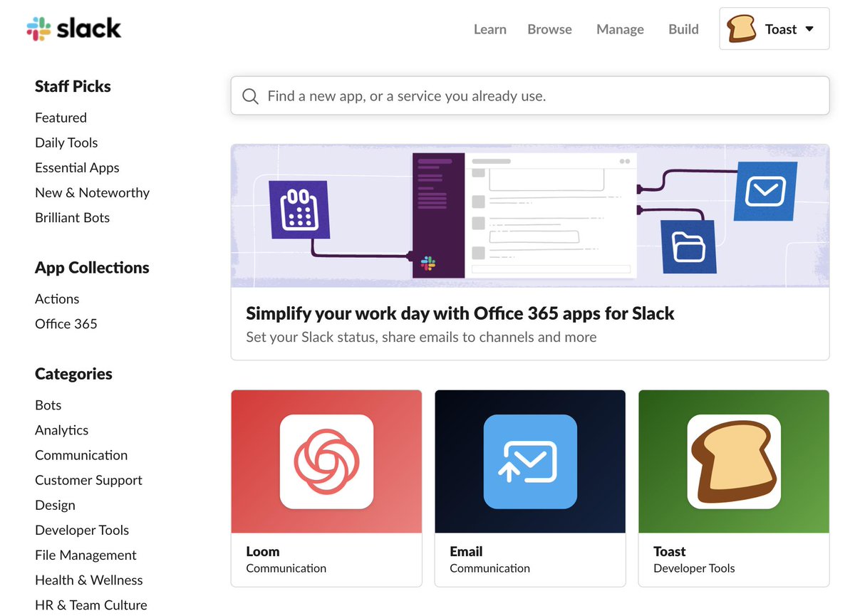855x616 pixels.
Task: Click the mail envelope icon in the banner
Action: (x=765, y=191)
